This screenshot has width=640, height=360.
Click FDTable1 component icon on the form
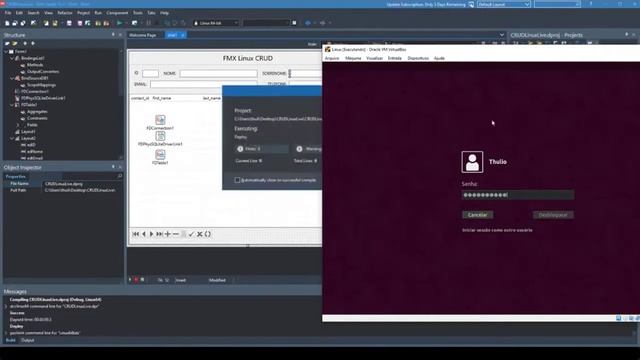click(160, 154)
